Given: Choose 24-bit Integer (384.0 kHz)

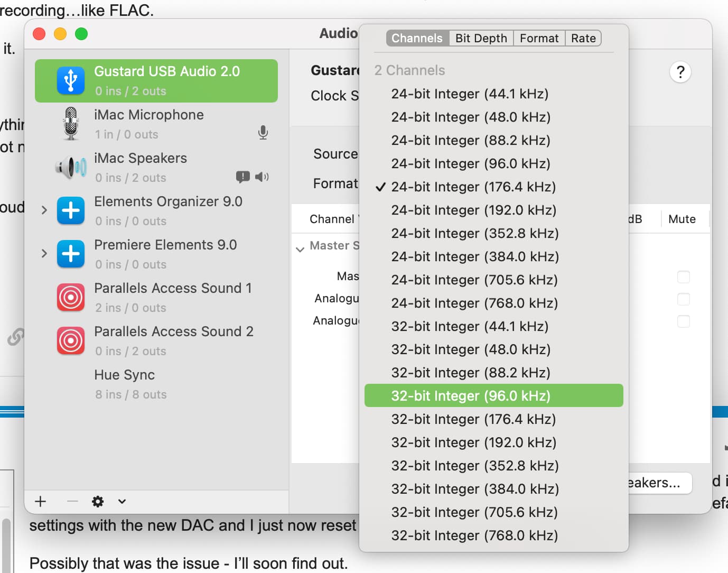Looking at the screenshot, I should point(494,256).
